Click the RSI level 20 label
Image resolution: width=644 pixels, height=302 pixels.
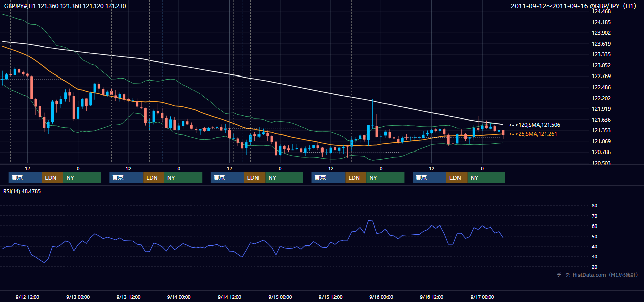point(594,267)
